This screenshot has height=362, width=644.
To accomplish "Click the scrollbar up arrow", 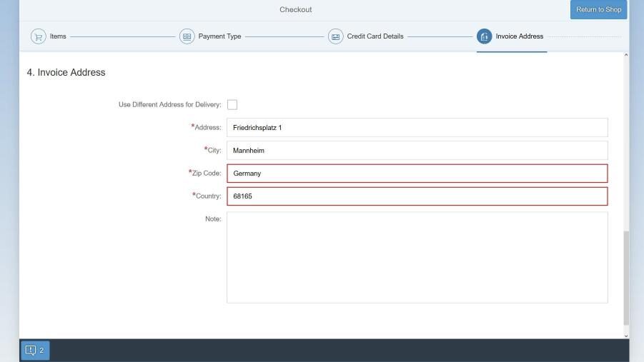I will click(x=626, y=55).
